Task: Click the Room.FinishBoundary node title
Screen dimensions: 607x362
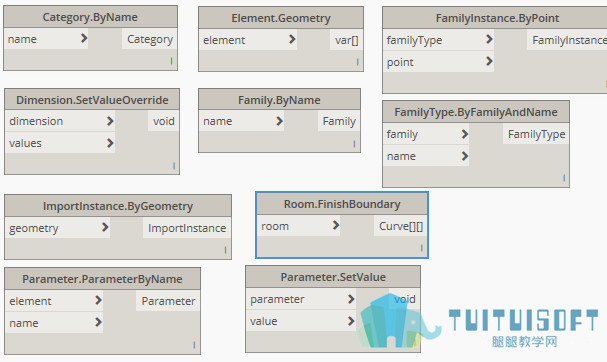Action: point(342,204)
